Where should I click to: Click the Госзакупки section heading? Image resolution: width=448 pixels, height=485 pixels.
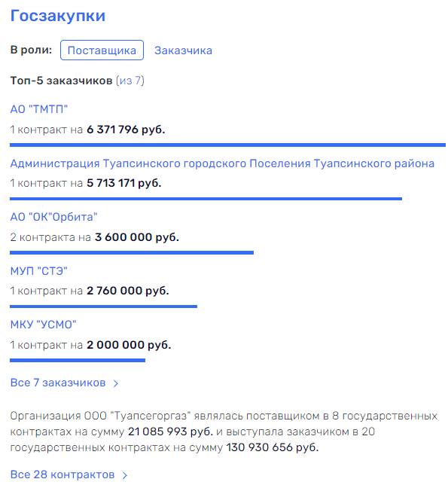click(58, 16)
